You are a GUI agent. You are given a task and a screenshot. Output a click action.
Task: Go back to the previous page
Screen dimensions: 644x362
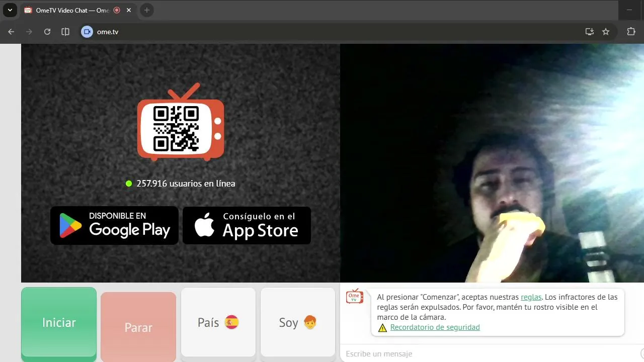(11, 32)
